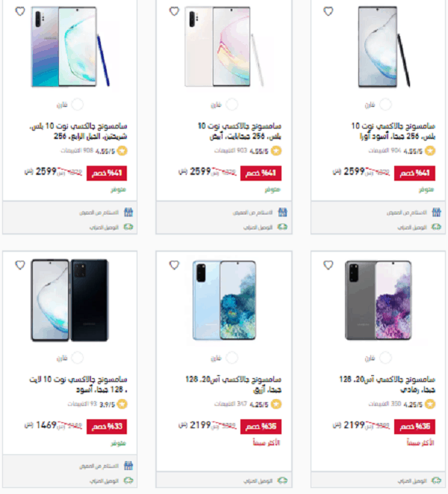Image resolution: width=448 pixels, height=494 pixels.
Task: Favorite the Note 10 Plus Aura Glow phone
Action: tap(20, 11)
